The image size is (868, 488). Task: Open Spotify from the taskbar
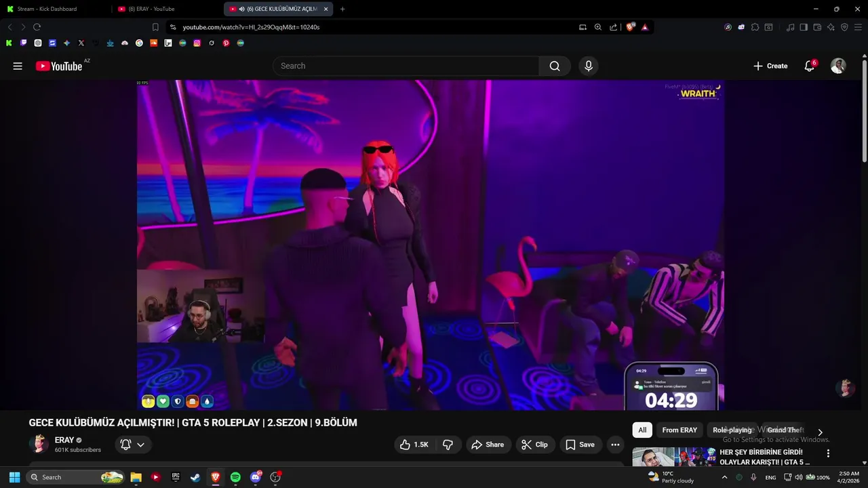[235, 477]
